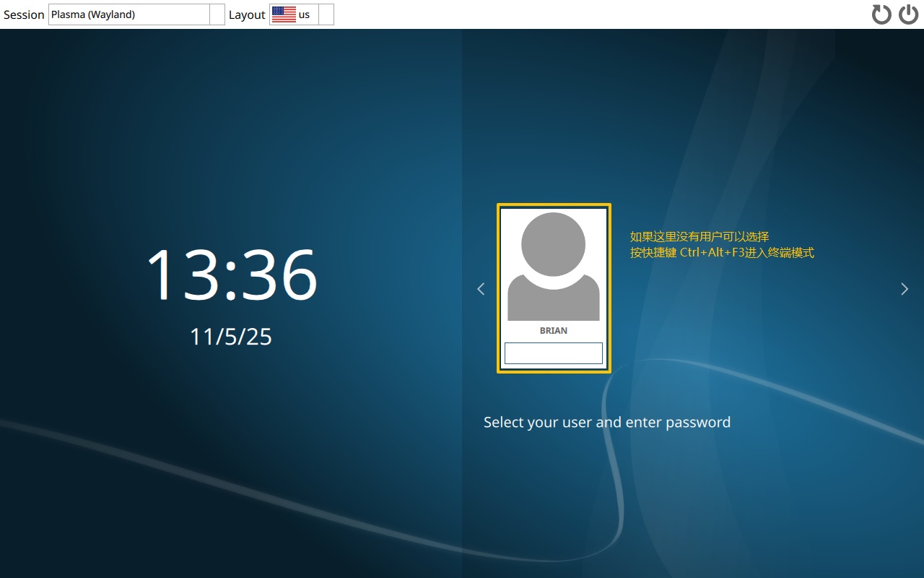Go to next user with right arrow
Image resolution: width=924 pixels, height=578 pixels.
coord(905,289)
